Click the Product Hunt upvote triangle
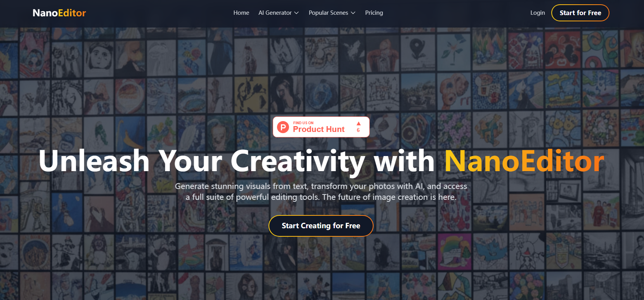The height and width of the screenshot is (300, 644). (358, 123)
